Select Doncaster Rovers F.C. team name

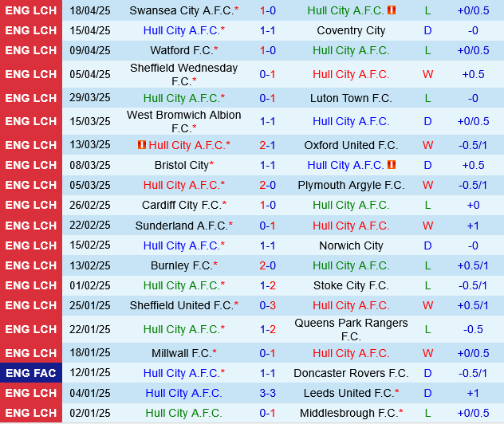[x=351, y=373]
